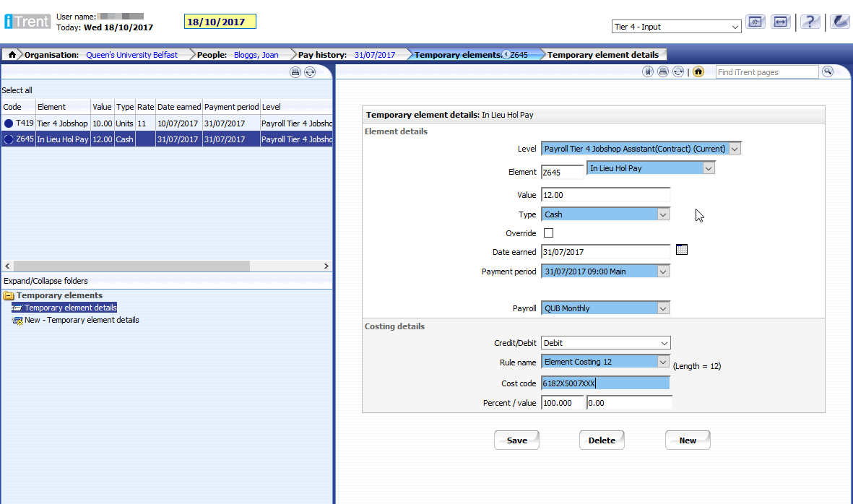
Task: Open the Type dropdown showing Cash
Action: click(605, 214)
